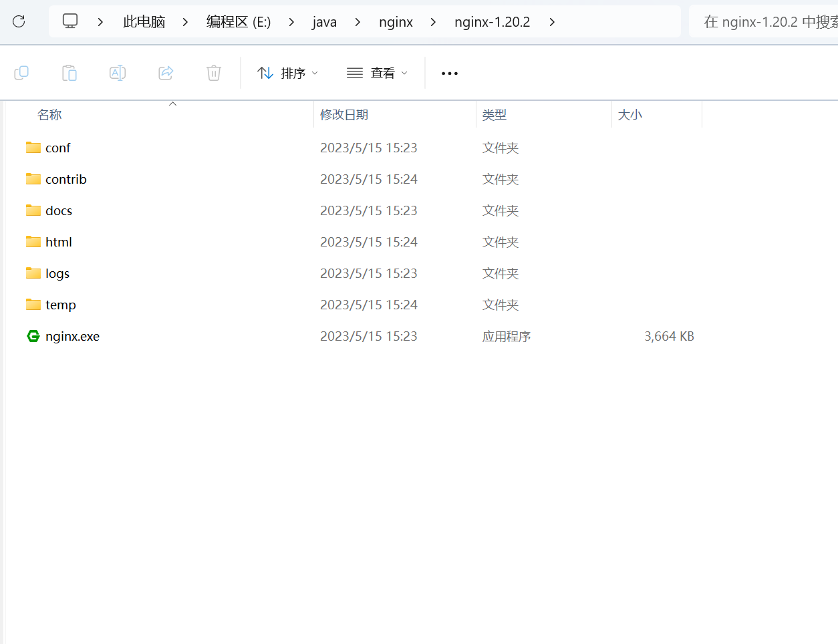Click the green nginx.exe application icon
The height and width of the screenshot is (644, 838).
[x=33, y=336]
